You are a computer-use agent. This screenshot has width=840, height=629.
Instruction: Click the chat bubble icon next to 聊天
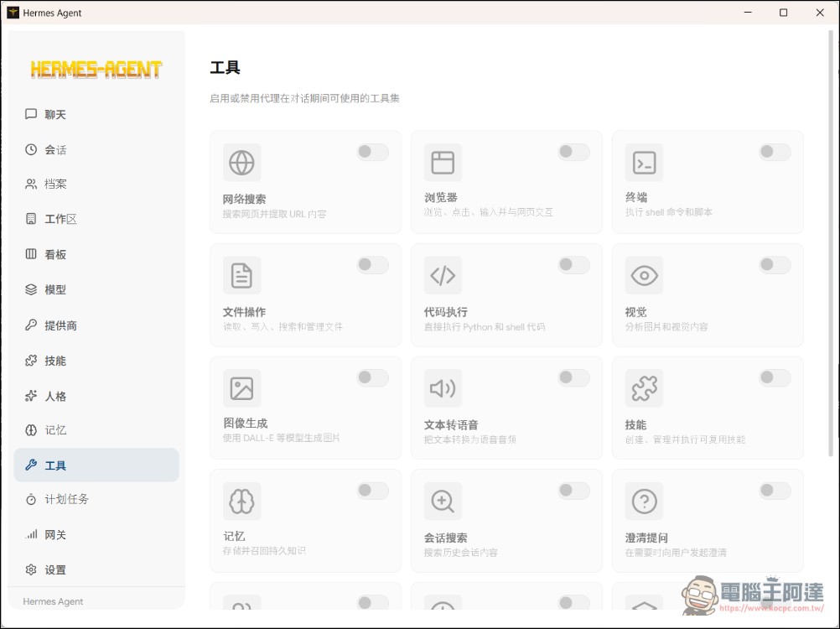tap(31, 114)
